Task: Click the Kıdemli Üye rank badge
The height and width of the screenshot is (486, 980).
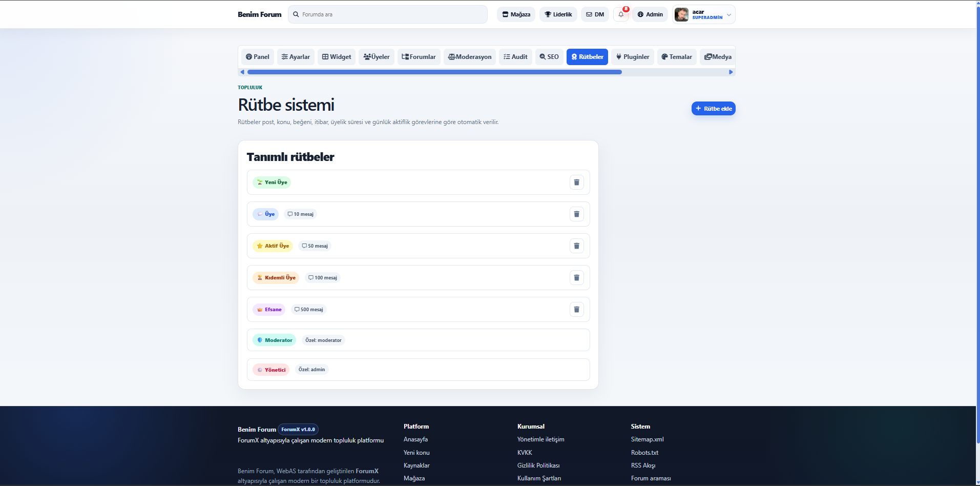Action: point(276,278)
